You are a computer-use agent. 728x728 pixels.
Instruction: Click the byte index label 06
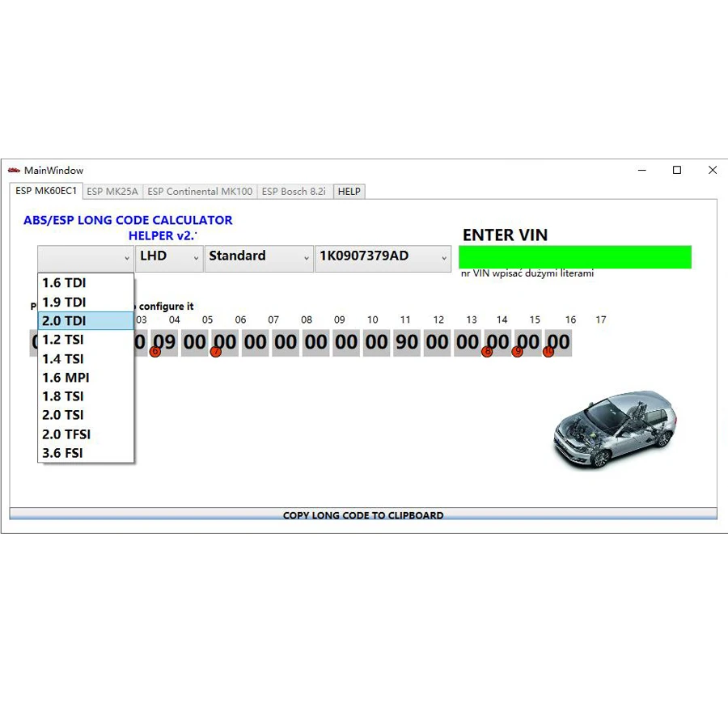point(240,320)
